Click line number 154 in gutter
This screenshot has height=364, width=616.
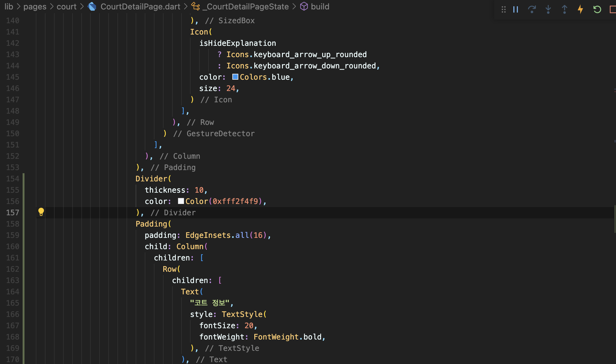pos(13,179)
